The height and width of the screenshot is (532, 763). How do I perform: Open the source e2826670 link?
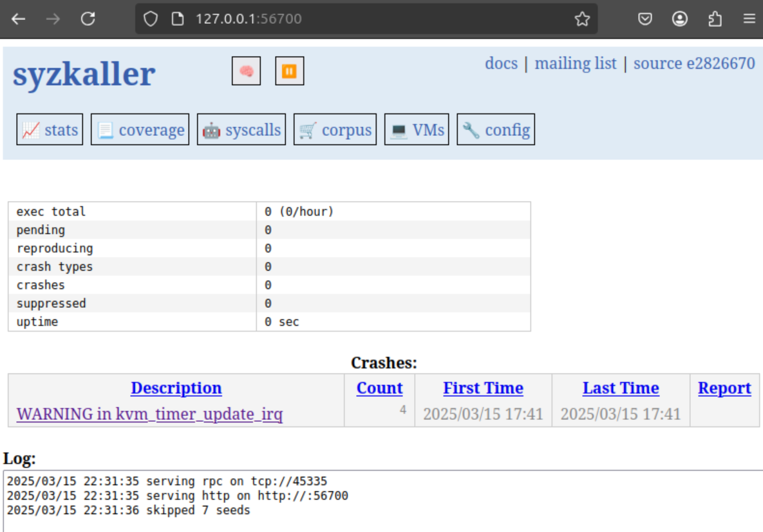coord(693,63)
